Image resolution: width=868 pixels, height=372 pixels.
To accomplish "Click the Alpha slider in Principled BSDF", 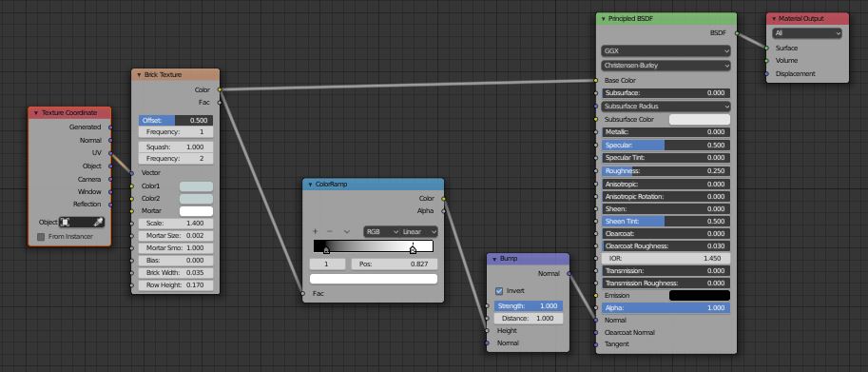I will pos(665,308).
